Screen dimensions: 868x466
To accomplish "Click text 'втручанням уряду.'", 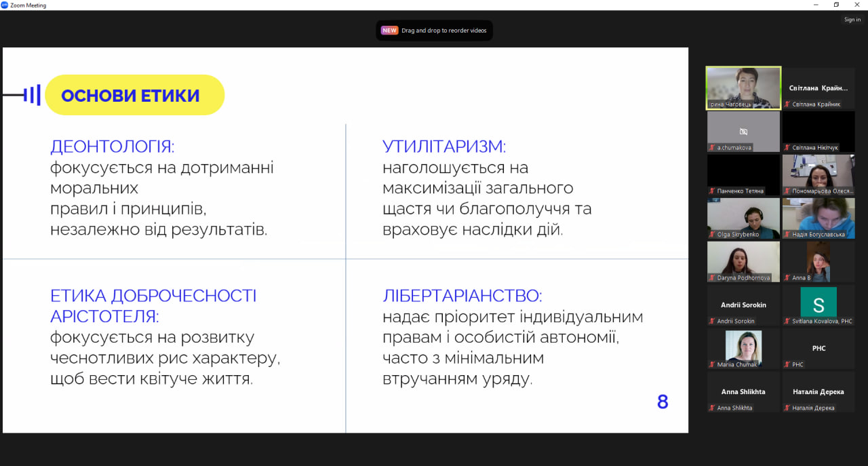I will click(458, 378).
